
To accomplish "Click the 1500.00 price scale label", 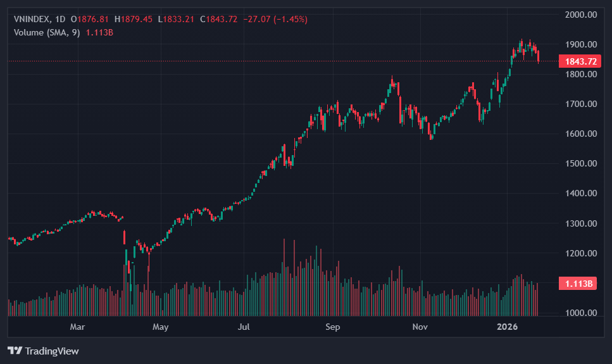I will [x=581, y=163].
